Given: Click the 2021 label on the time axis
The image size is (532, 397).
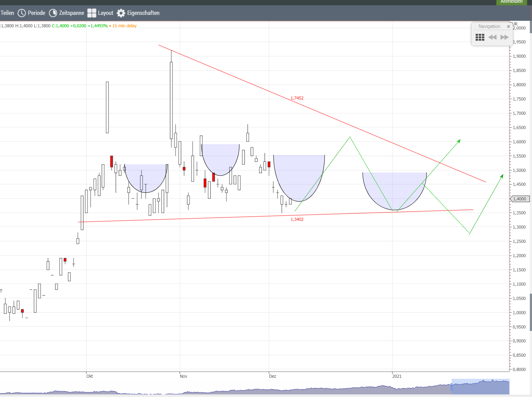Looking at the screenshot, I should tap(397, 376).
